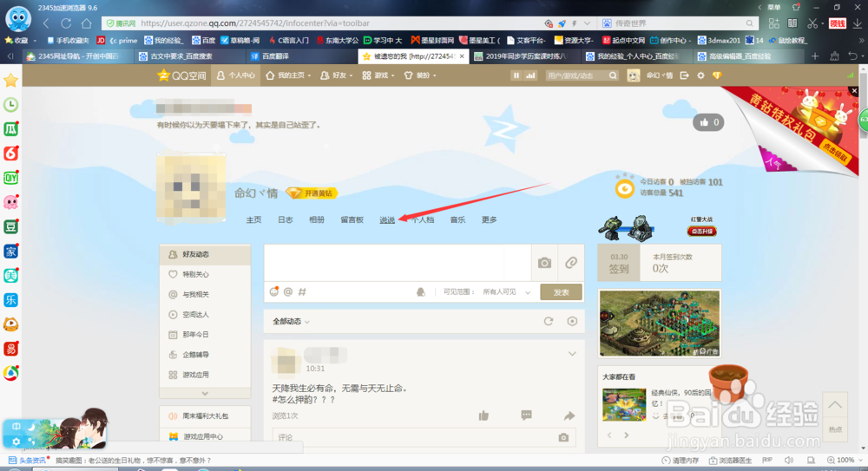Viewport: 868px width, 471px height.
Task: Open the 说说 profile tab
Action: click(x=387, y=219)
